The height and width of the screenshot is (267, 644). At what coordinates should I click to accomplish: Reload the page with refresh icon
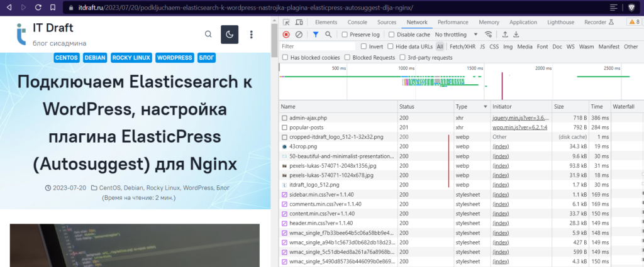coord(38,8)
